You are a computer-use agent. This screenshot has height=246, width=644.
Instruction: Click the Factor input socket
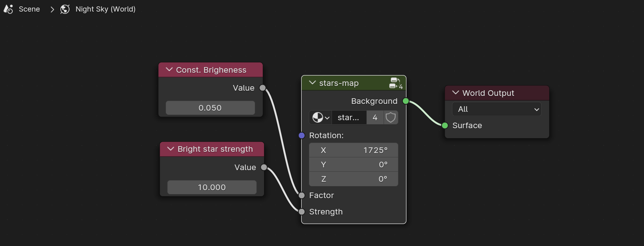(x=302, y=195)
